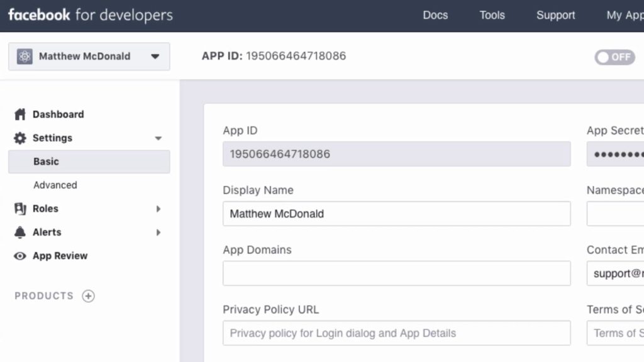Open the Matthew McDonald app selector dropdown
The image size is (644, 362).
89,56
